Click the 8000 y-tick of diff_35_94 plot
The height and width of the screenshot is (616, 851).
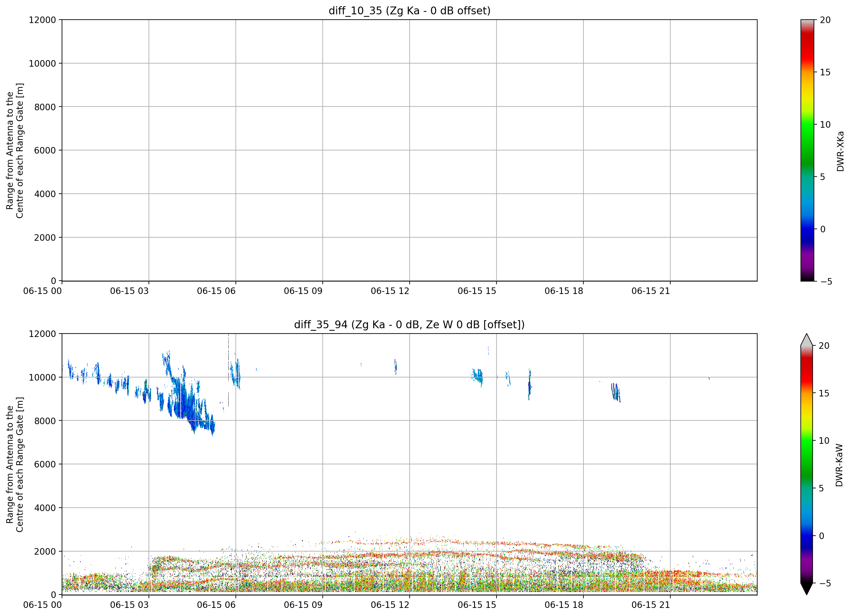(x=45, y=421)
